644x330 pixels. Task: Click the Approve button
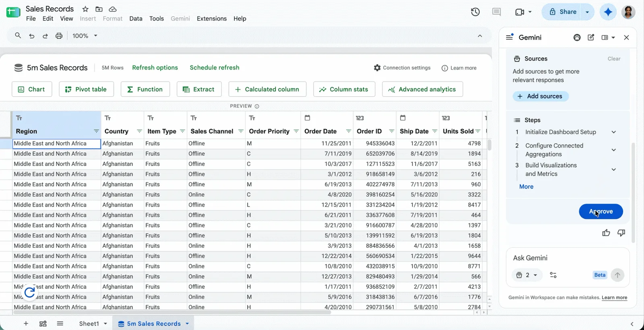point(601,212)
